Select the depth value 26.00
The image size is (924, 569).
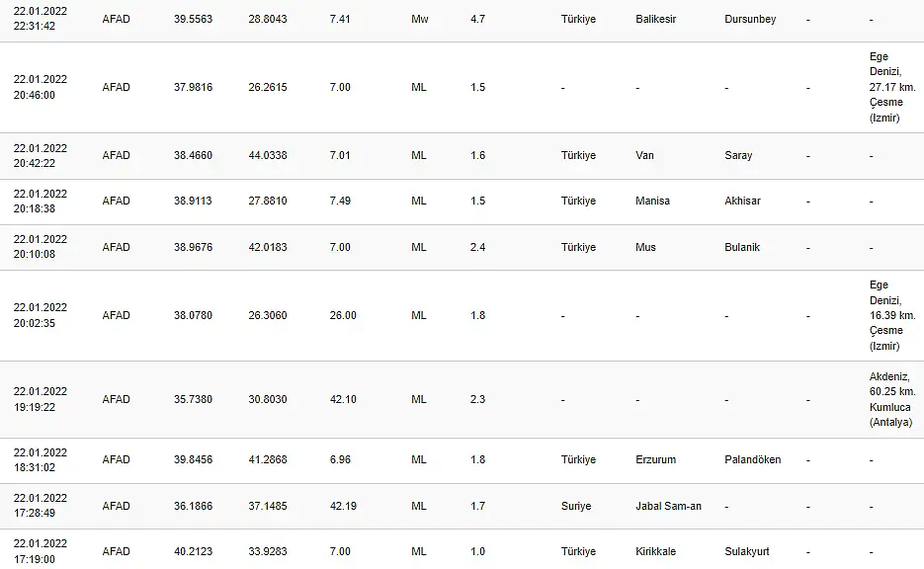(x=343, y=316)
